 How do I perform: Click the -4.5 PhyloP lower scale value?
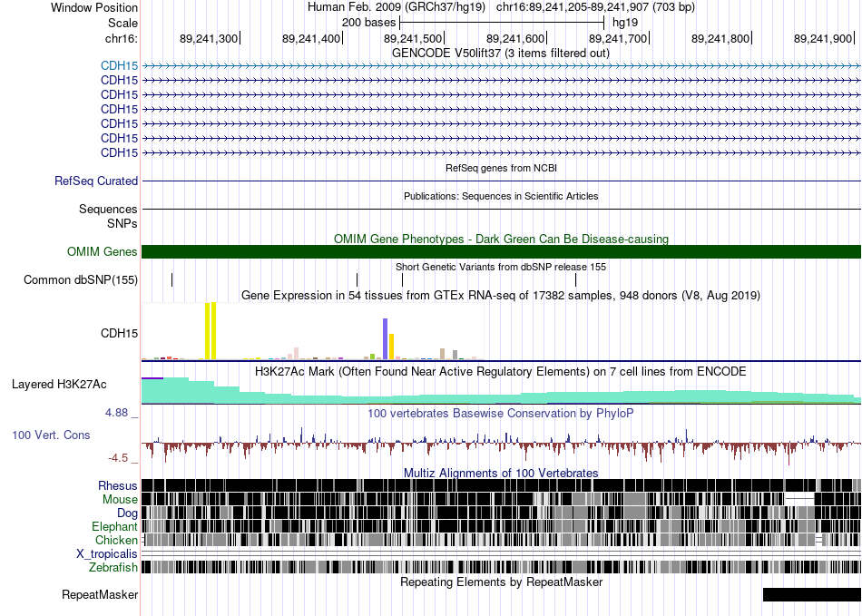click(118, 458)
